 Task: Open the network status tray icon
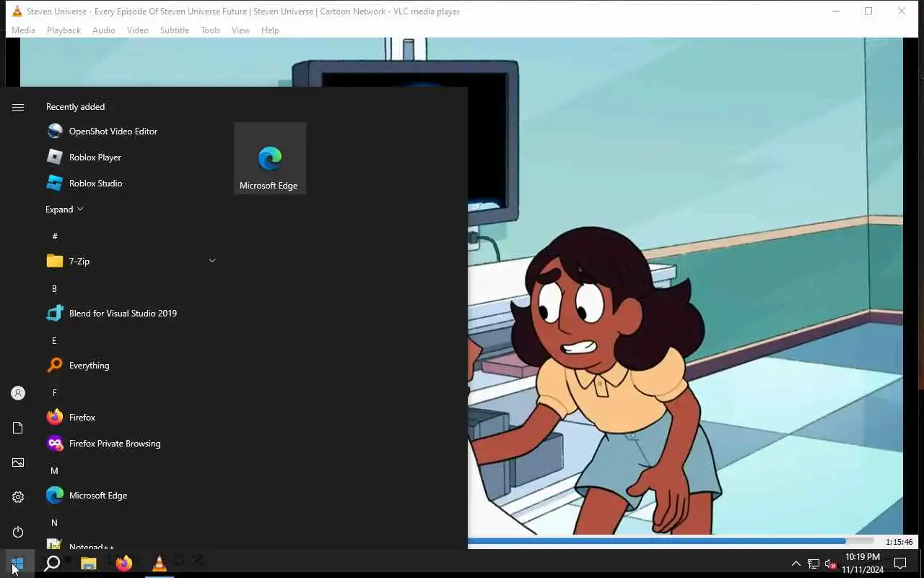(814, 564)
